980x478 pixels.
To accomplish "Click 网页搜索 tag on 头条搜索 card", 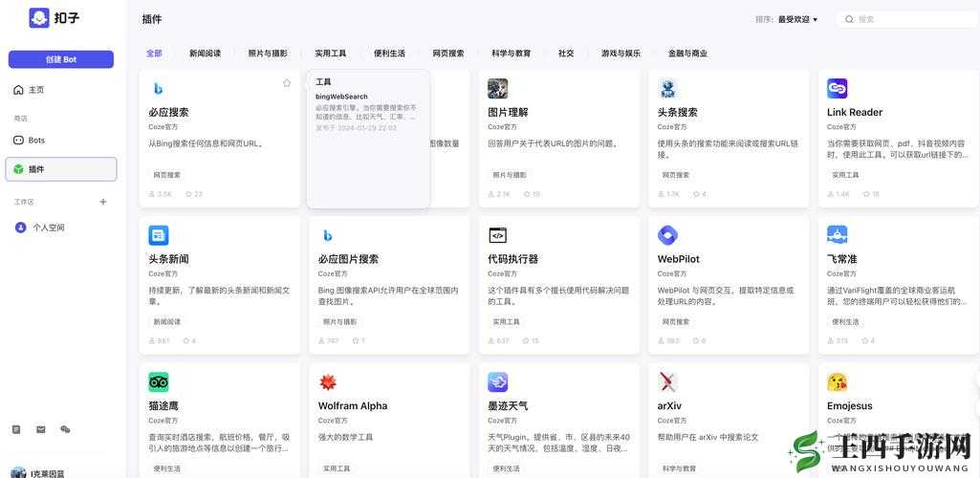I will (x=676, y=175).
